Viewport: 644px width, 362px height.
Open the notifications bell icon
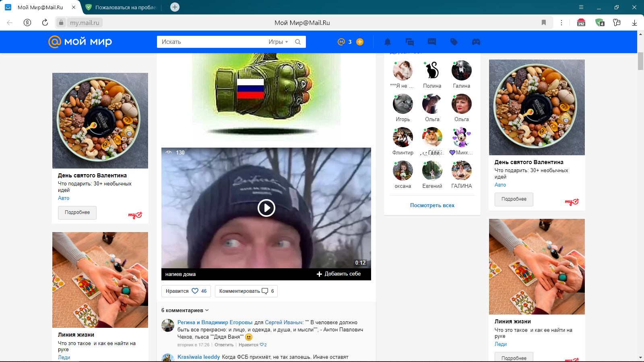click(387, 41)
